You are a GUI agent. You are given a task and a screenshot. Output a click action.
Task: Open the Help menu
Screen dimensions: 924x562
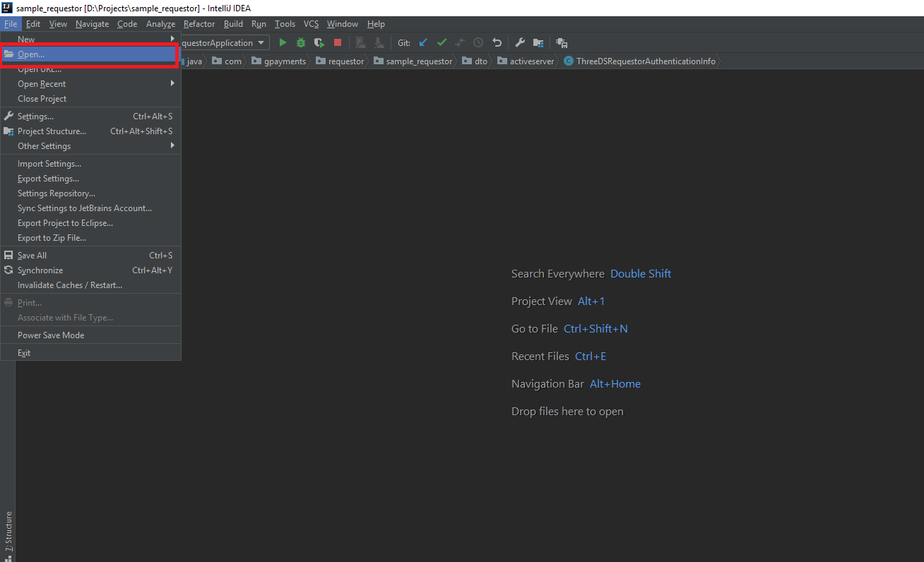[376, 24]
